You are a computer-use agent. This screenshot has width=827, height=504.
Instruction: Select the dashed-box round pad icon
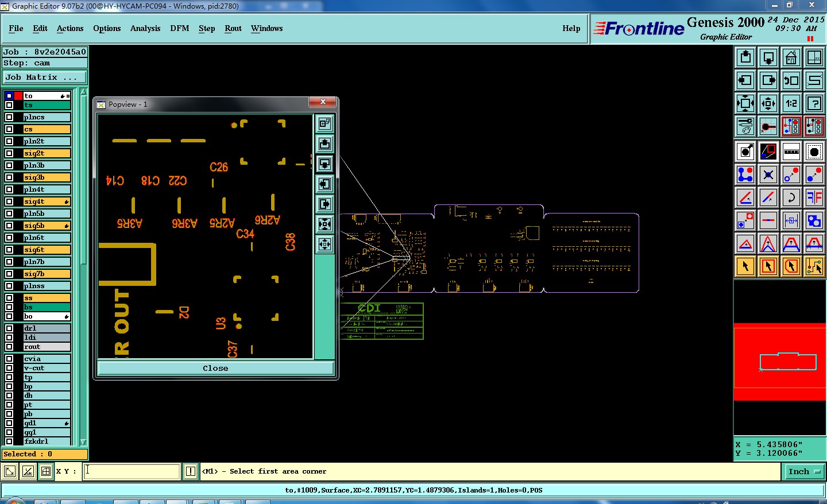click(x=814, y=152)
